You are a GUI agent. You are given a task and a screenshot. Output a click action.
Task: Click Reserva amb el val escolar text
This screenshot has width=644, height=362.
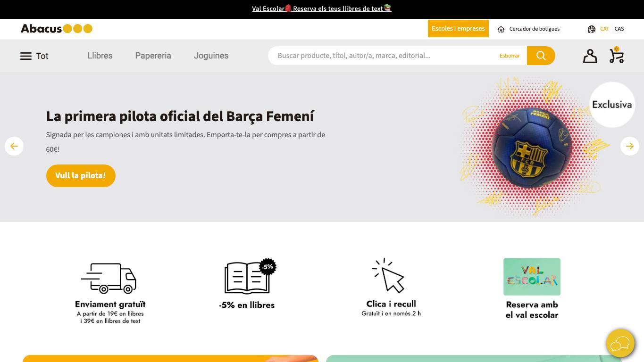click(x=532, y=310)
